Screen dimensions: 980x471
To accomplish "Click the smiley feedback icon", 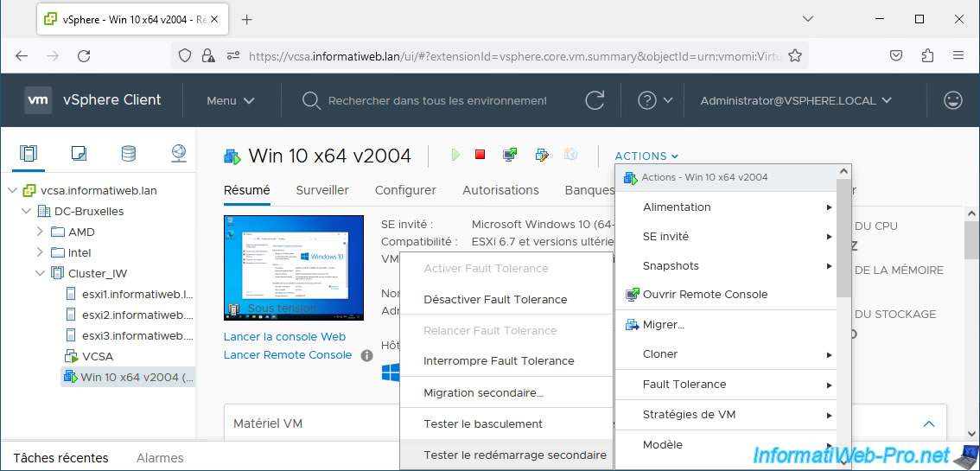I will coord(953,100).
